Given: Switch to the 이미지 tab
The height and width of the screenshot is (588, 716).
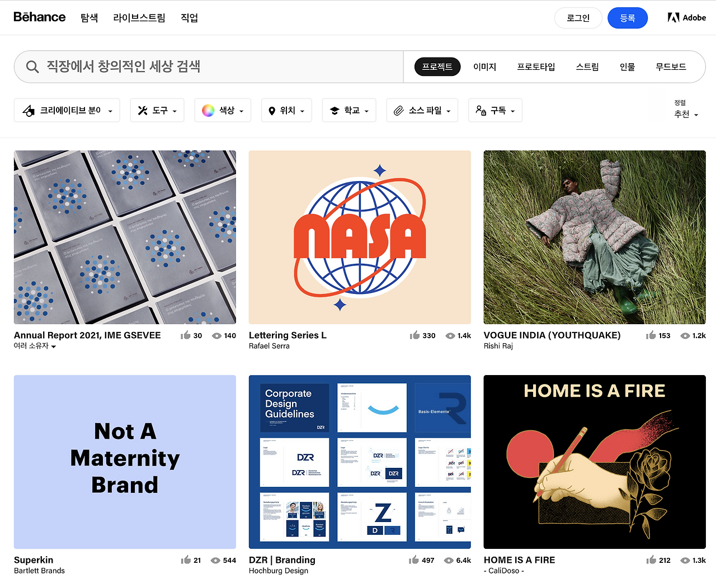Looking at the screenshot, I should coord(485,67).
